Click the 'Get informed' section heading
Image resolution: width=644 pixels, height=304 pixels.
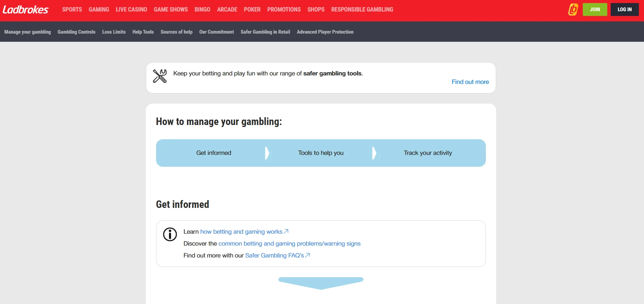point(183,204)
